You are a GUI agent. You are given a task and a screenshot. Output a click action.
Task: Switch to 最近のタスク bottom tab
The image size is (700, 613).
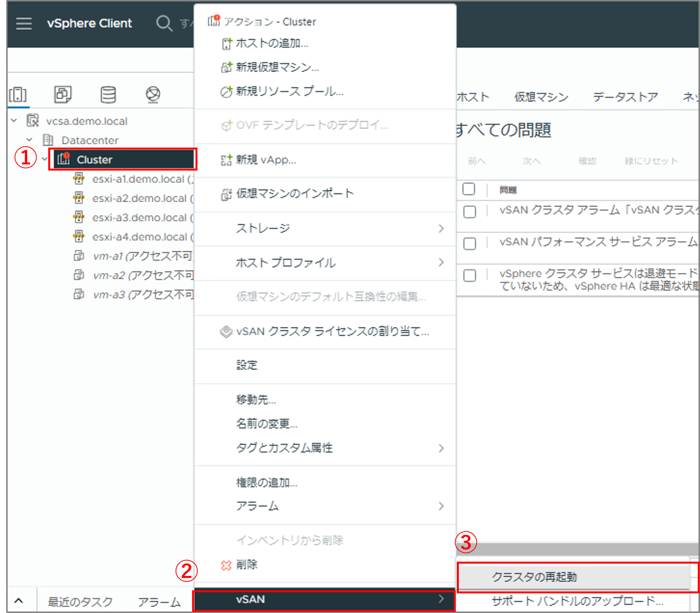[80, 602]
